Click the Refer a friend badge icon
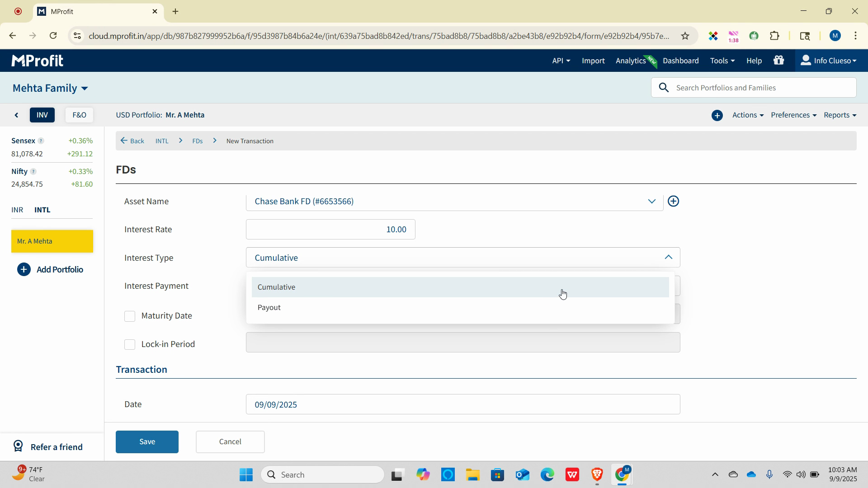The height and width of the screenshot is (488, 868). (x=18, y=446)
